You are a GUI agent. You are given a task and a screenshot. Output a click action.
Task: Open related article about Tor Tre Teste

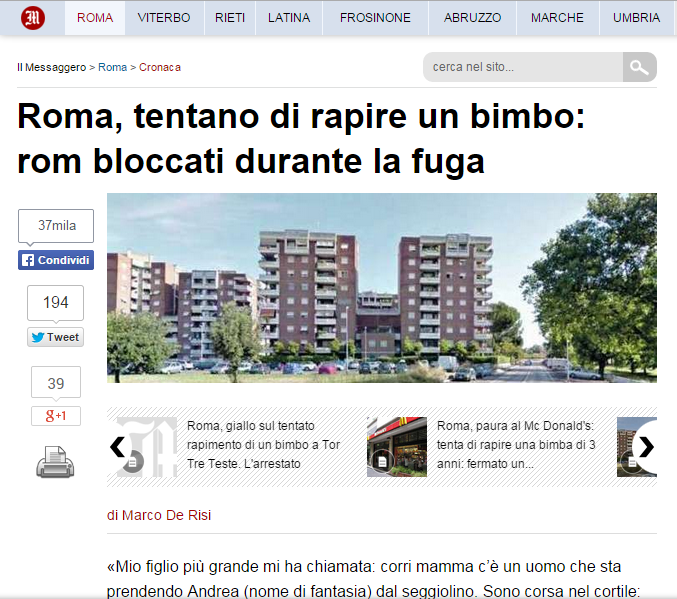tap(263, 445)
